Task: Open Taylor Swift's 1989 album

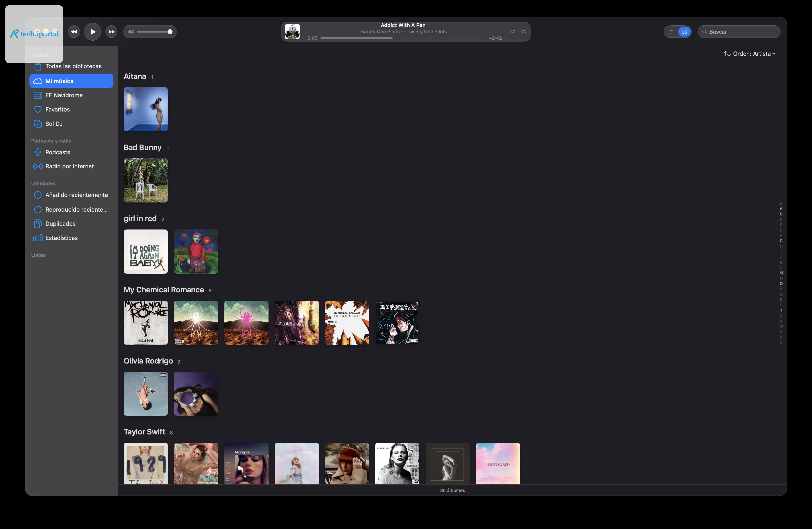Action: tap(146, 463)
